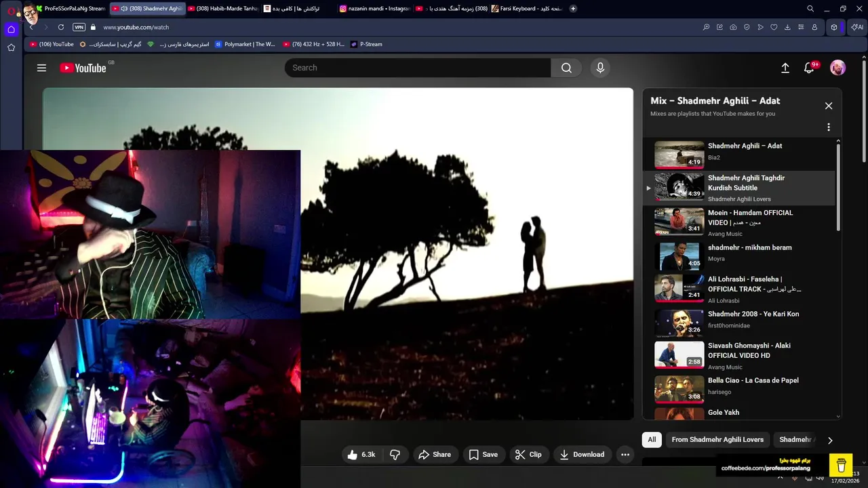
Task: Open the Opera sidebar home icon
Action: [11, 29]
